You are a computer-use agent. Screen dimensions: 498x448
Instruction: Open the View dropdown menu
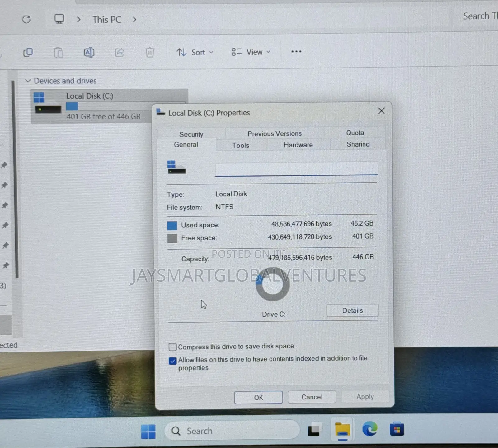point(251,52)
